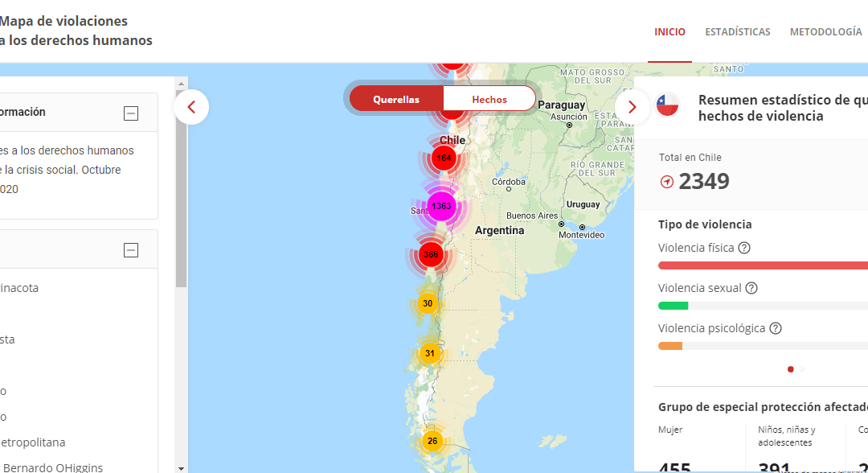Click the Chile flag icon in summary header
Viewport: 868px width, 473px height.
pos(667,105)
